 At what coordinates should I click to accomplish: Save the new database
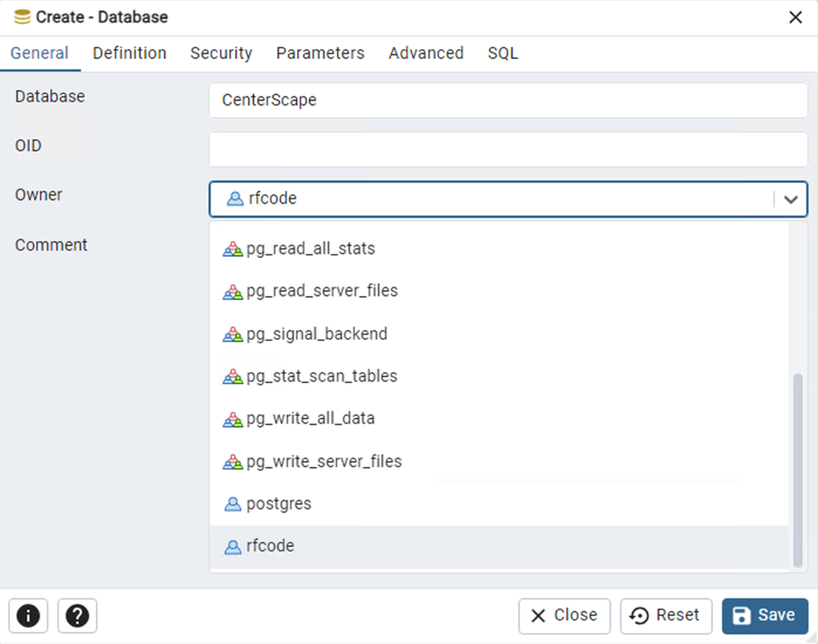coord(765,616)
